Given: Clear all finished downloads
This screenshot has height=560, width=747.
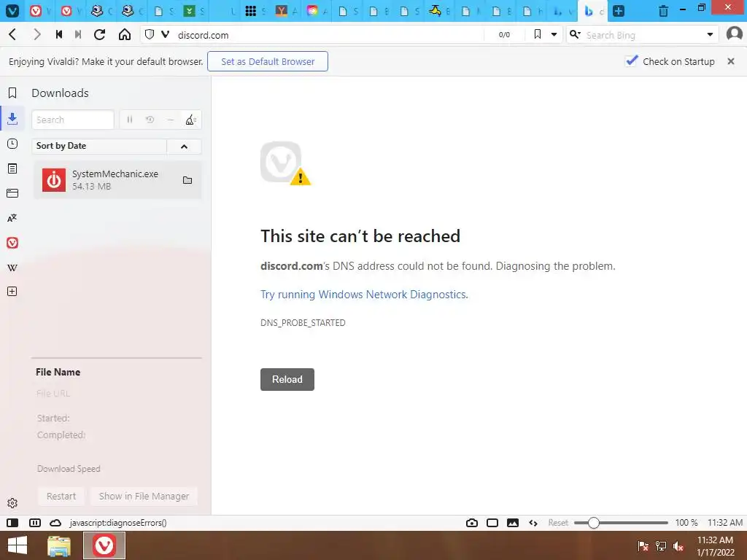Looking at the screenshot, I should click(x=190, y=120).
